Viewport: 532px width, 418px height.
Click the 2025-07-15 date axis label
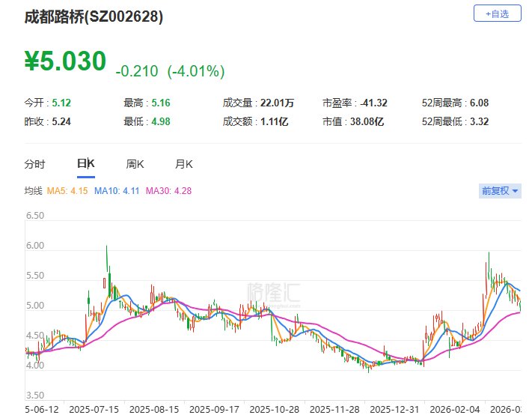94,410
